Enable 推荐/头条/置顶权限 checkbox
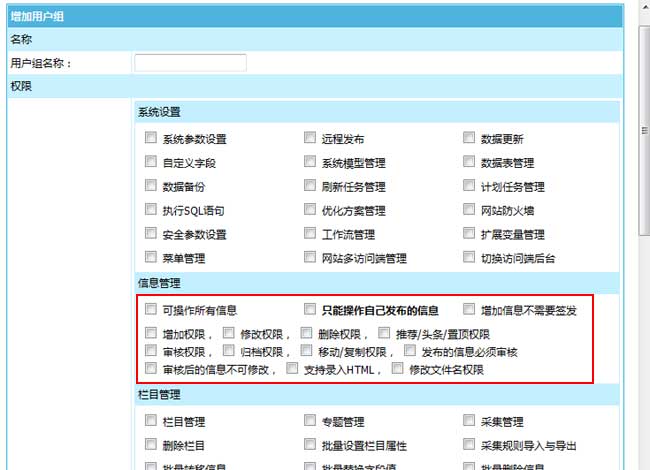Viewport: 650px width, 470px height. point(385,333)
